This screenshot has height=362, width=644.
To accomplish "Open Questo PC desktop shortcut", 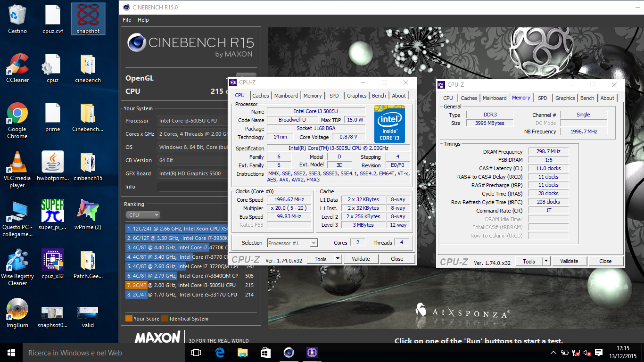I will click(x=17, y=219).
